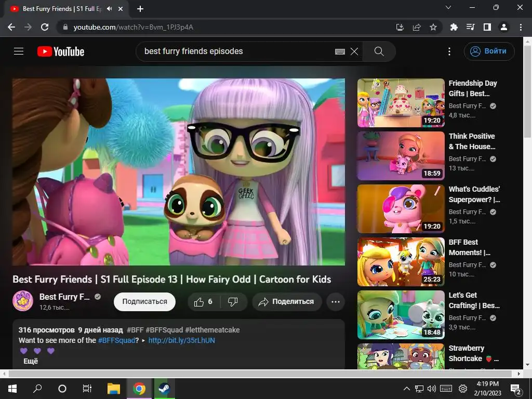Open the touch keyboard tray icon
The height and width of the screenshot is (399, 532).
click(446, 389)
